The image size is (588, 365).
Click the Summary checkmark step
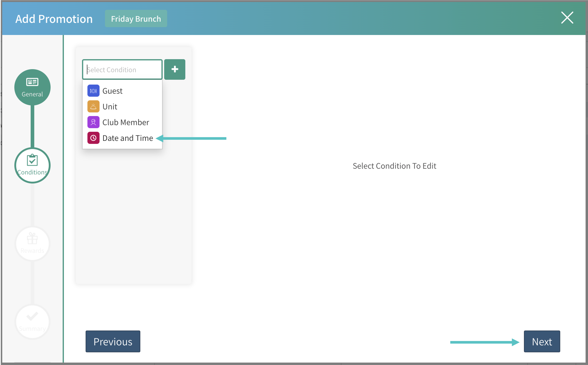32,321
